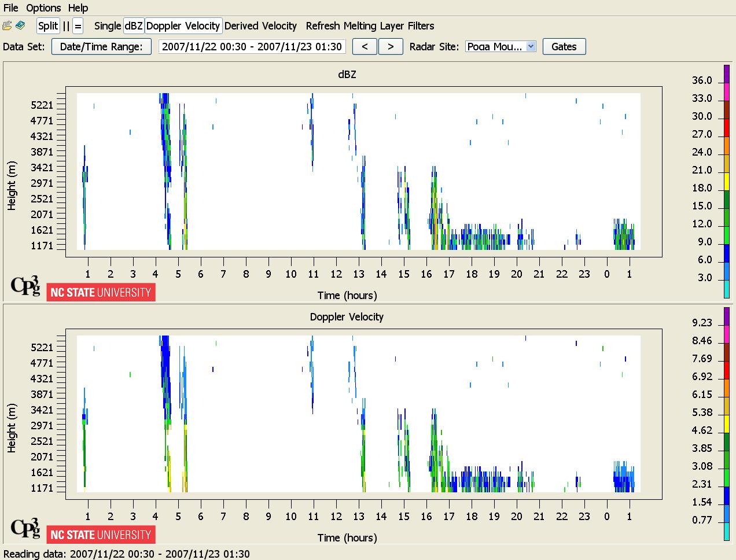The image size is (736, 560).
Task: Go to the next time range (>)
Action: 391,47
